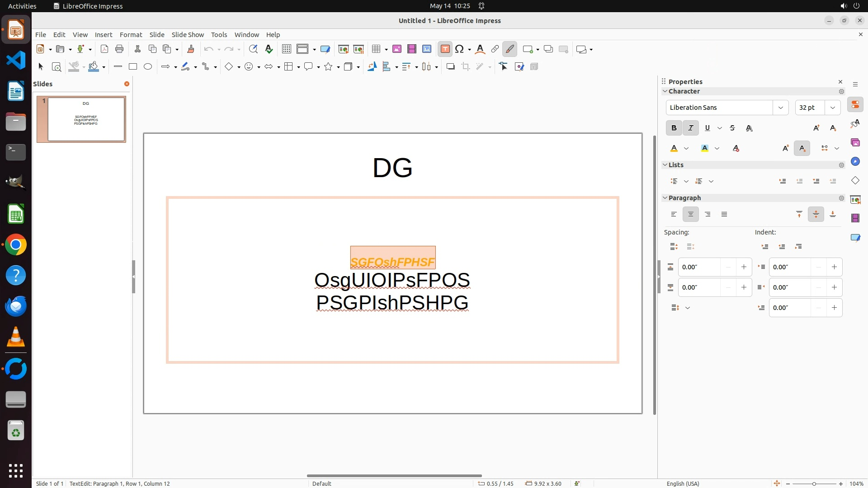The width and height of the screenshot is (868, 488).
Task: Click the Display Grid toolbar icon
Action: (286, 49)
